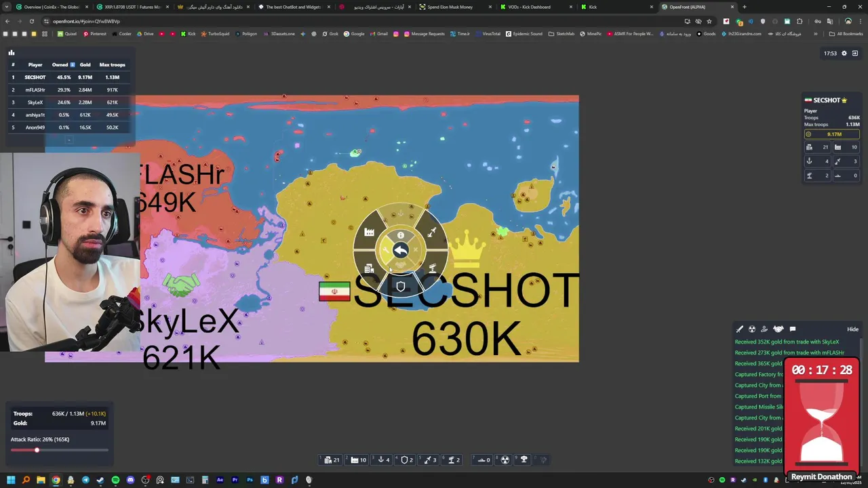Image resolution: width=868 pixels, height=488 pixels.
Task: Open the Epidemic Sound bookmark
Action: (524, 34)
